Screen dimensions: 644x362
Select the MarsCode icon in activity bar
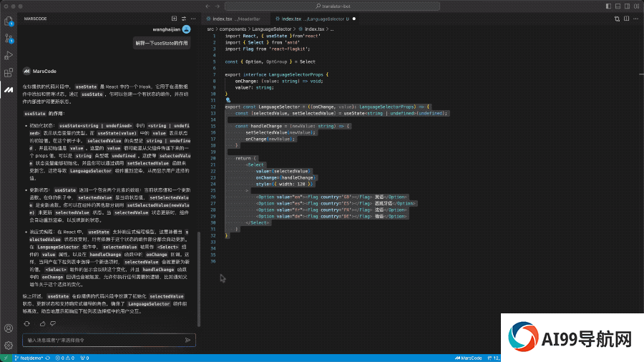coord(9,89)
